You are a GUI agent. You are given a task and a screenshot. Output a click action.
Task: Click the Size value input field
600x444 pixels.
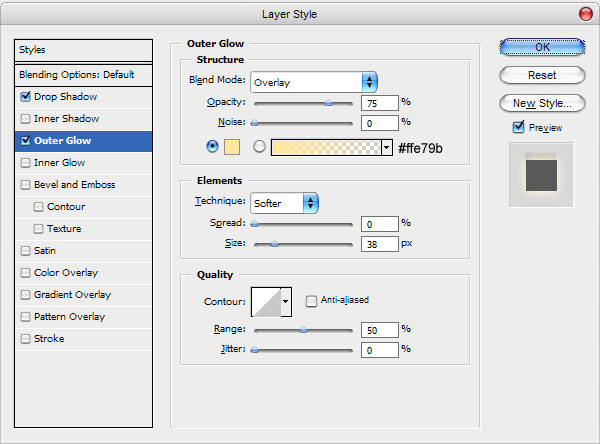tap(379, 244)
